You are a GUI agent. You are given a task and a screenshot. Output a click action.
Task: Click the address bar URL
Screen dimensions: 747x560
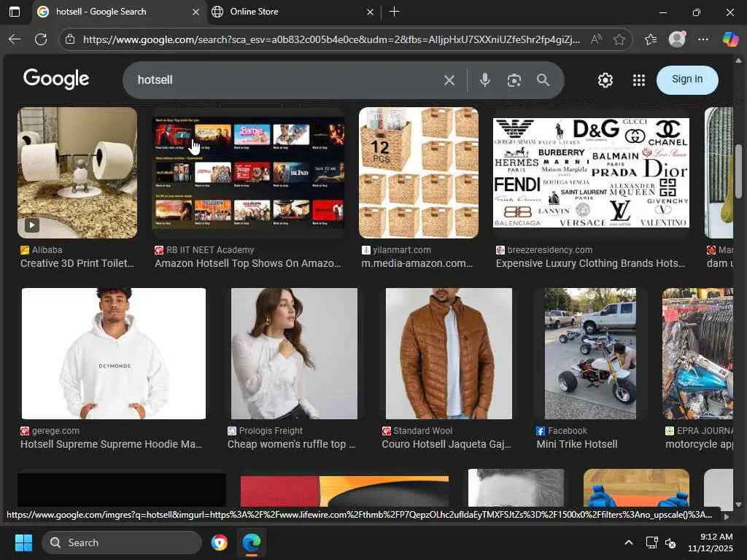(331, 39)
